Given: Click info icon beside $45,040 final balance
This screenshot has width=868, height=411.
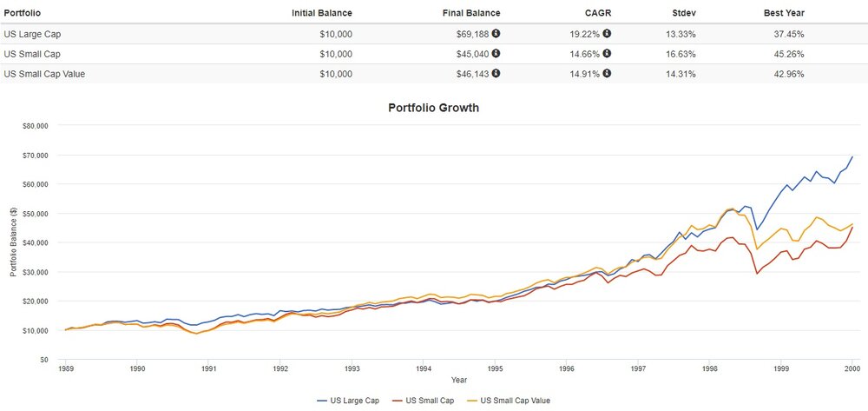Looking at the screenshot, I should (496, 54).
